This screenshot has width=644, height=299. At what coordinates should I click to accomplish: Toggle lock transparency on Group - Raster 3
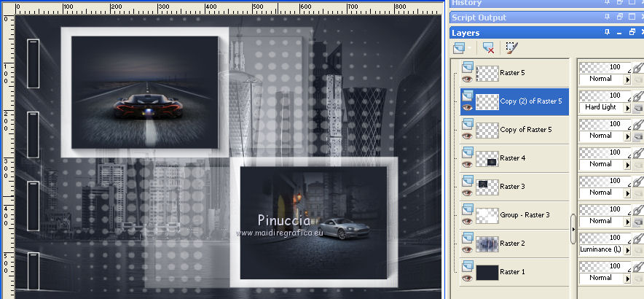point(638,222)
